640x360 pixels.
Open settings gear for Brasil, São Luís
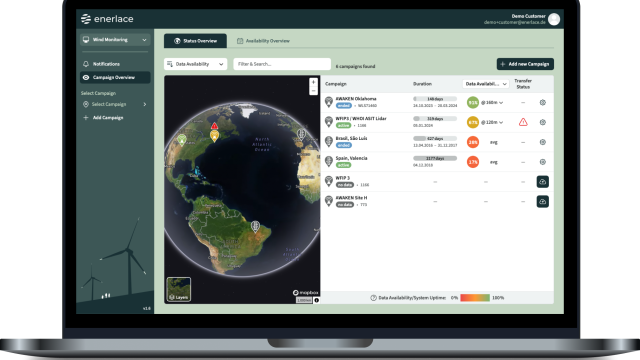coord(542,142)
